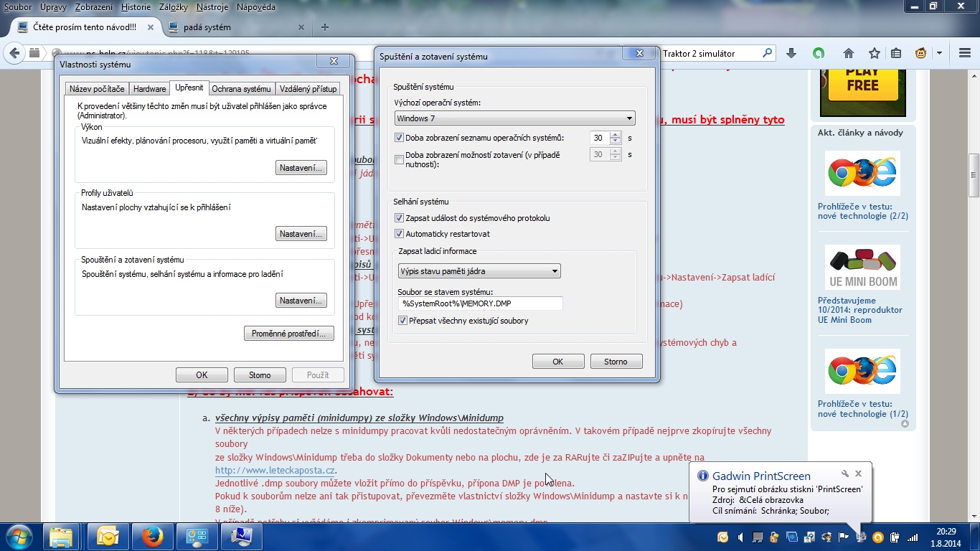Bookmark this page with the star icon
The height and width of the screenshot is (551, 980).
pyautogui.click(x=874, y=53)
